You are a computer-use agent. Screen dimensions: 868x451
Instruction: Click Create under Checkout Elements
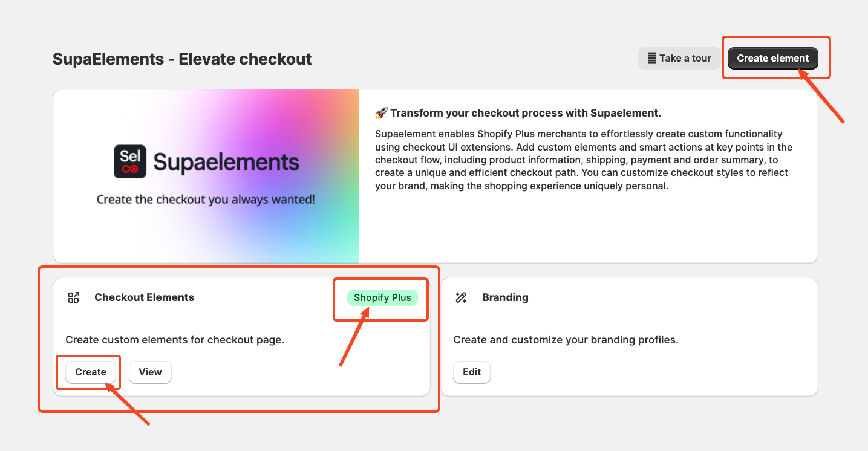click(x=91, y=372)
